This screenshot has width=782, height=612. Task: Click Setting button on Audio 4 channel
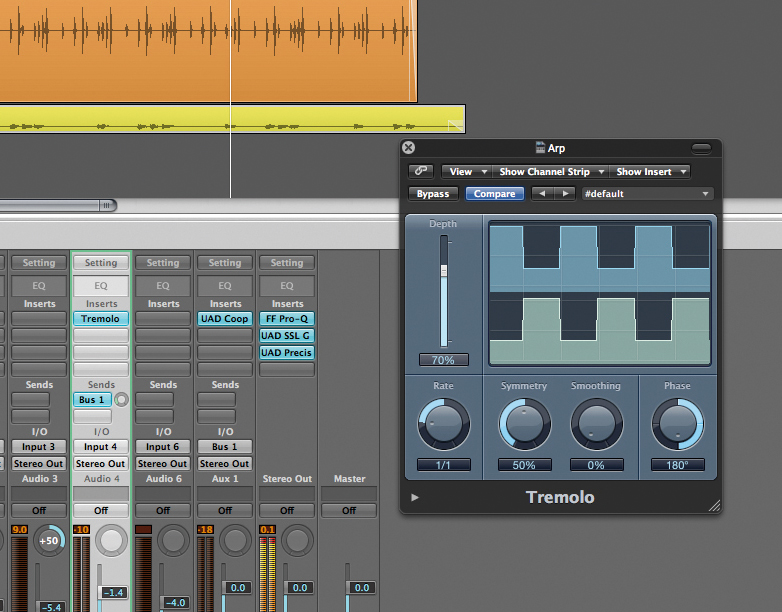pos(101,263)
